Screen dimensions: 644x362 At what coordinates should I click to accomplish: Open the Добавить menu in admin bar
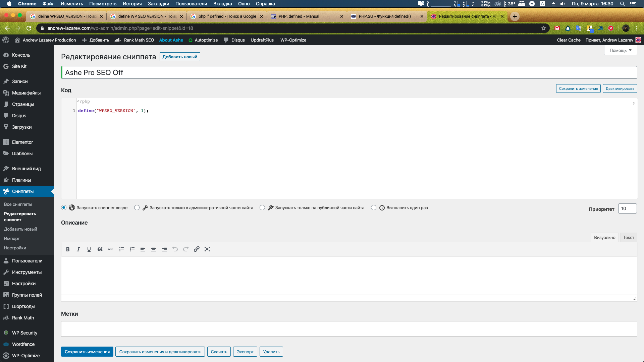tap(96, 40)
